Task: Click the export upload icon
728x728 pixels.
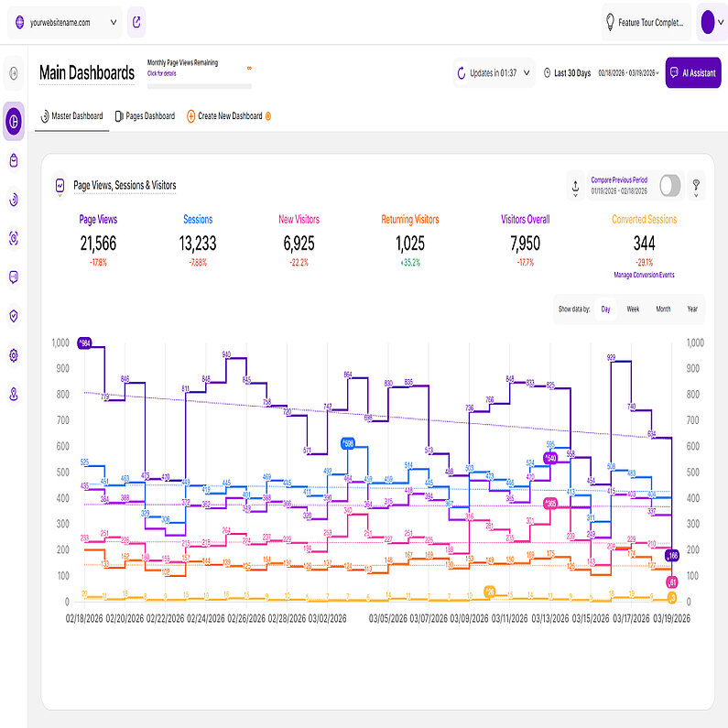Action: [x=574, y=186]
